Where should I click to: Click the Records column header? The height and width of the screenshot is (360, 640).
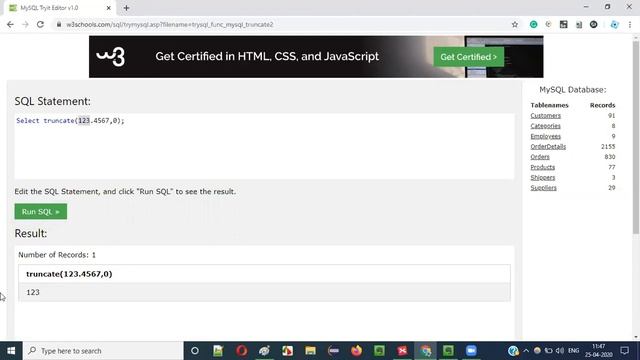(602, 105)
